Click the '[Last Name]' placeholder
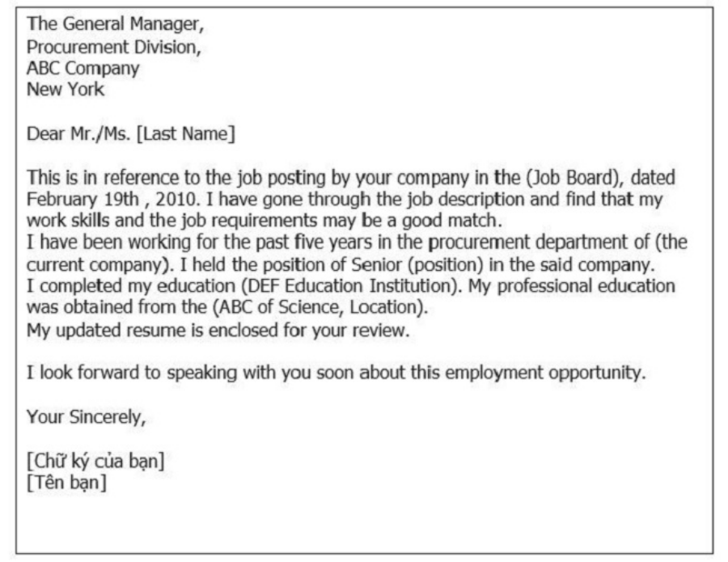This screenshot has width=728, height=562. coord(186,134)
